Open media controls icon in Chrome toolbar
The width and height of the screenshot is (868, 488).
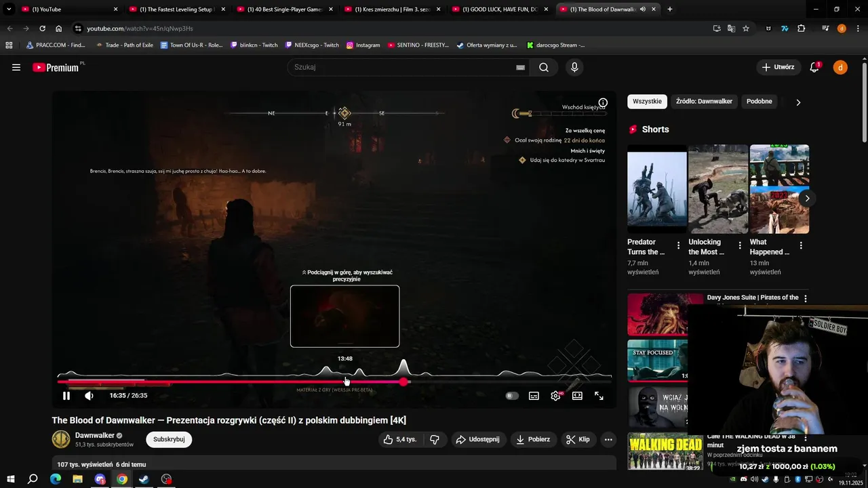[825, 28]
